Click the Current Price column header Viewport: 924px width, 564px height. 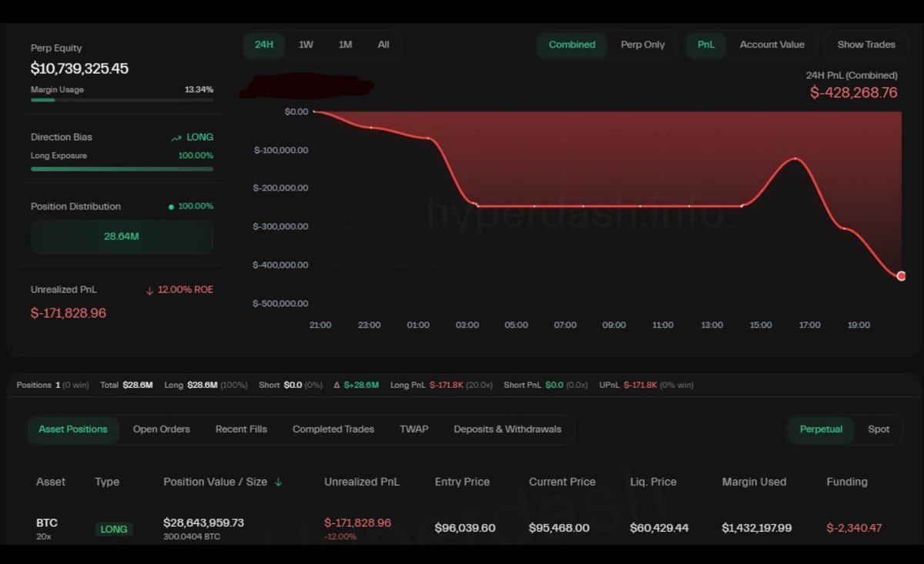[x=562, y=482]
